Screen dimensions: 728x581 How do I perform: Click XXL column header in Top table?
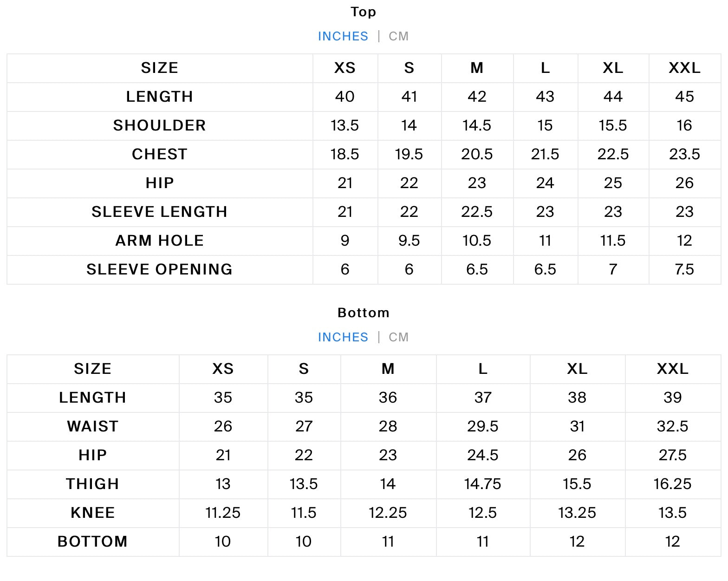point(684,68)
